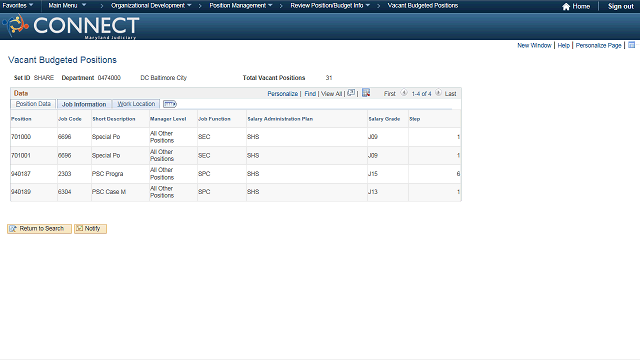Click the Return to Search button
This screenshot has height=360, width=640.
tap(39, 229)
